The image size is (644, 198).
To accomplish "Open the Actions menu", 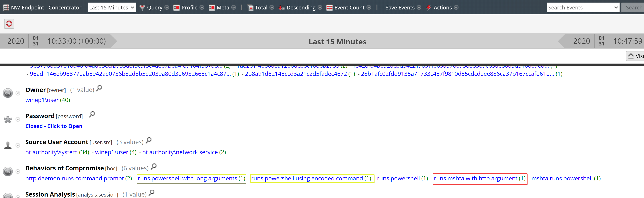I will pyautogui.click(x=442, y=7).
